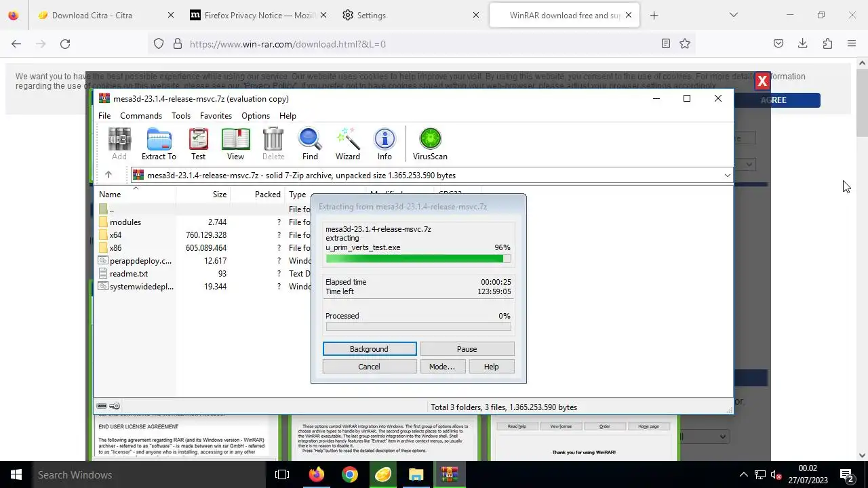Viewport: 868px width, 488px height.
Task: Sort by Name column header
Action: (136, 195)
